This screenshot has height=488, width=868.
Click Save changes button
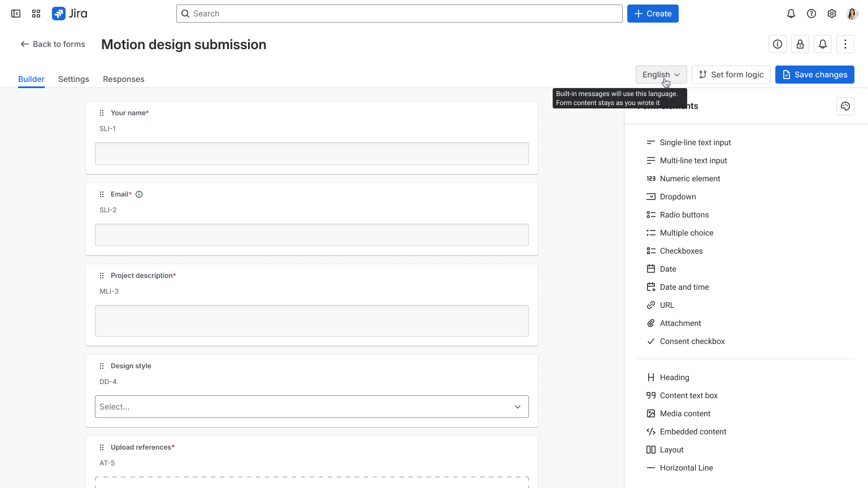coord(815,75)
